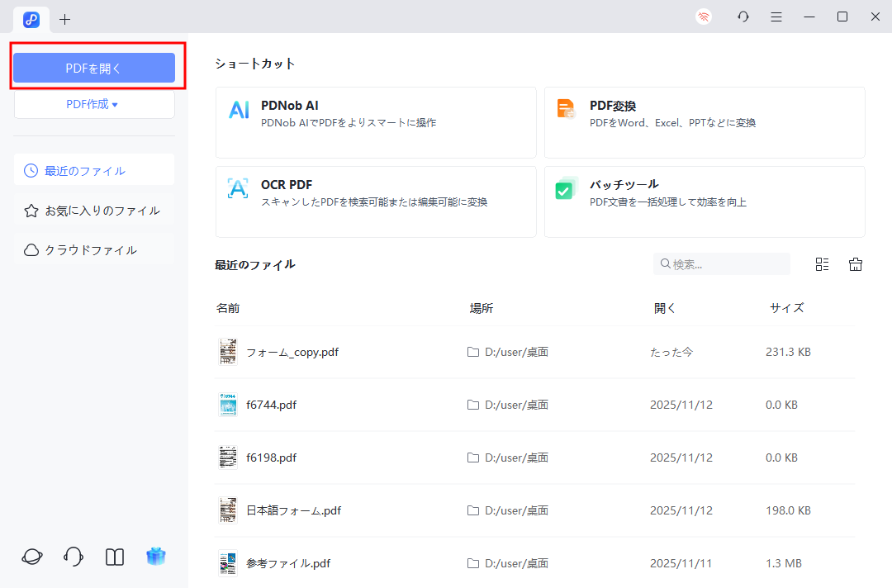Viewport: 892px width, 588px height.
Task: Open the thumbnail of 参考ファイル.pdf
Action: click(228, 563)
